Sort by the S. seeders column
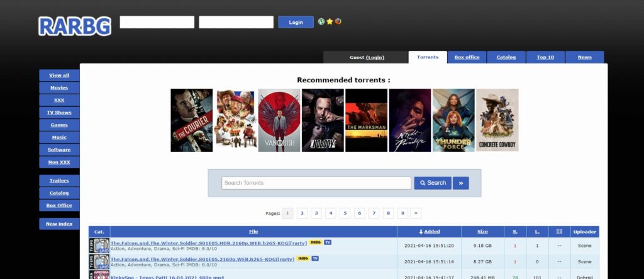Image resolution: width=644 pixels, height=279 pixels. coord(515,232)
